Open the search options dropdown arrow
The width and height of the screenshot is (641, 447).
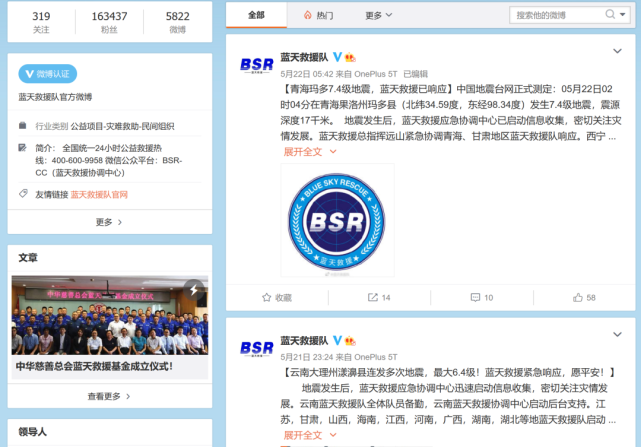[623, 15]
